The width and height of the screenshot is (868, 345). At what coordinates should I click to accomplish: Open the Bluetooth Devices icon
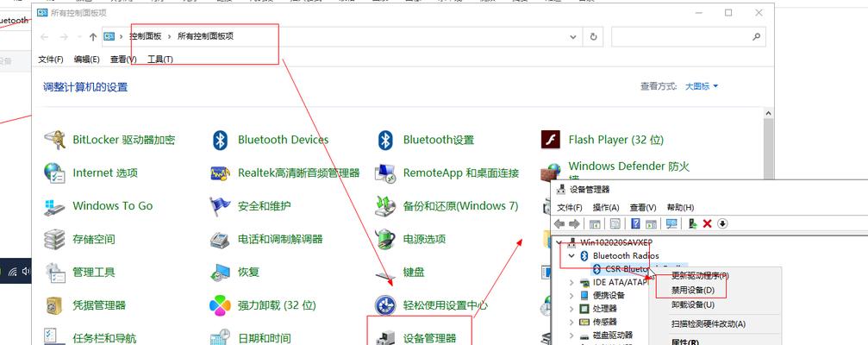tap(221, 140)
